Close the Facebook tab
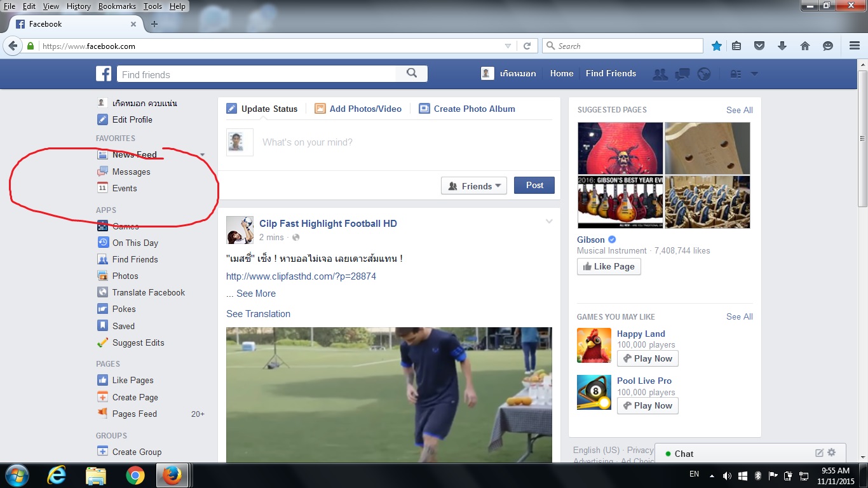This screenshot has width=868, height=488. pyautogui.click(x=133, y=24)
